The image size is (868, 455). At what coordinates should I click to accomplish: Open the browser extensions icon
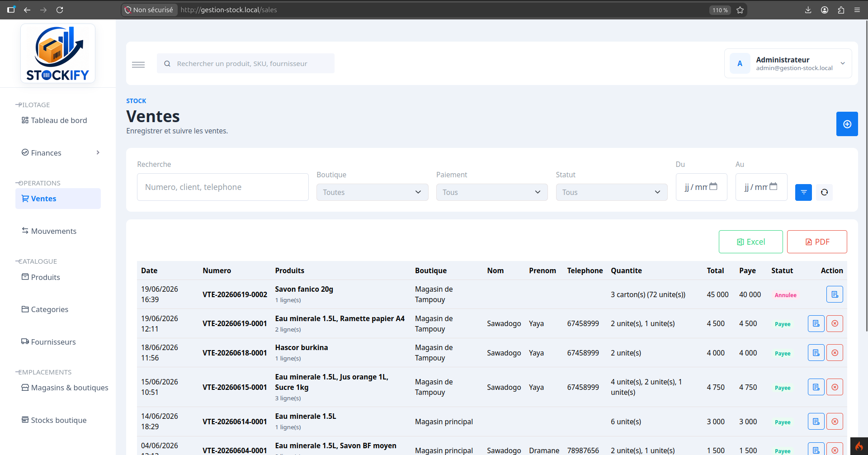click(x=841, y=10)
